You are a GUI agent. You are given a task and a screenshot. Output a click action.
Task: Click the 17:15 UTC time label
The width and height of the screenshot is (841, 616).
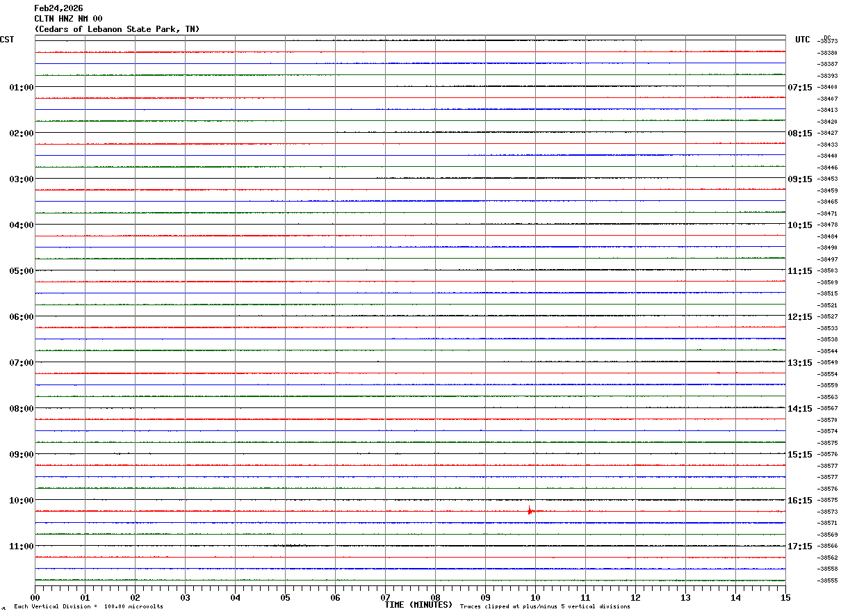pyautogui.click(x=800, y=546)
